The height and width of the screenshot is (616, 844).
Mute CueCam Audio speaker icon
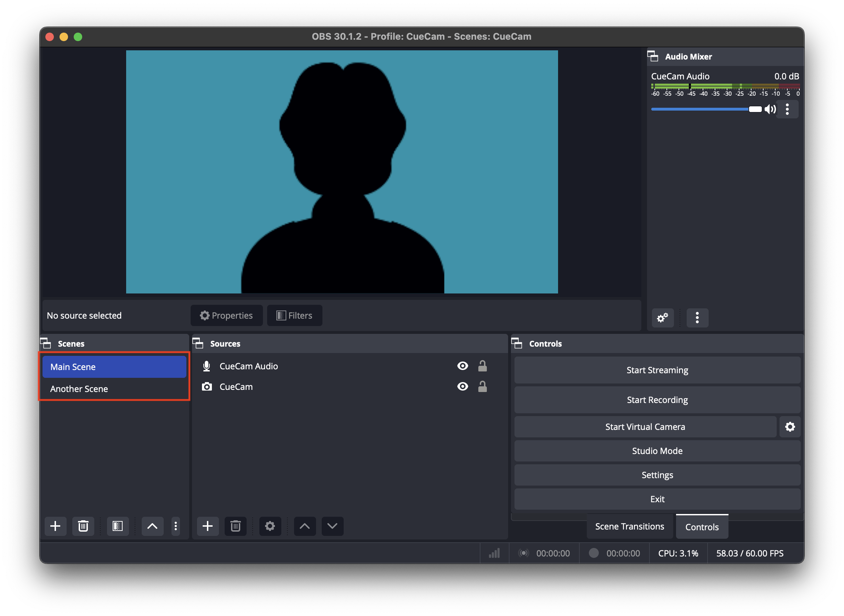[x=770, y=109]
